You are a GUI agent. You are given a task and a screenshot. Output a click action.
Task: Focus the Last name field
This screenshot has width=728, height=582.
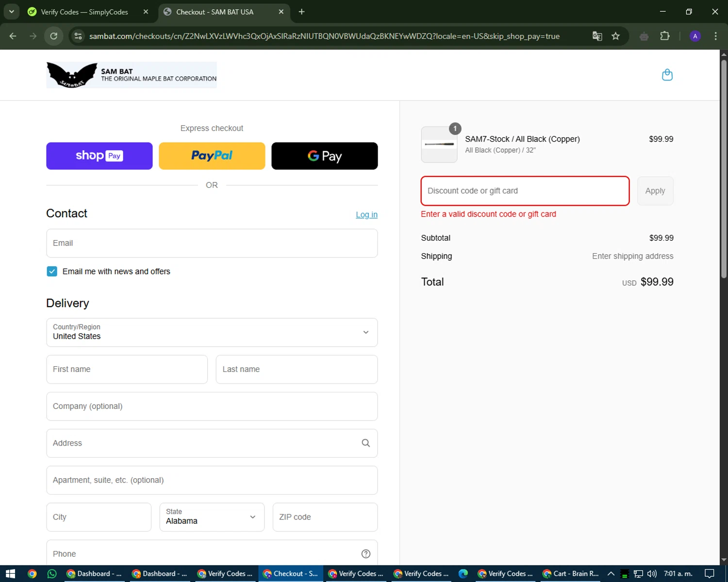tap(297, 369)
